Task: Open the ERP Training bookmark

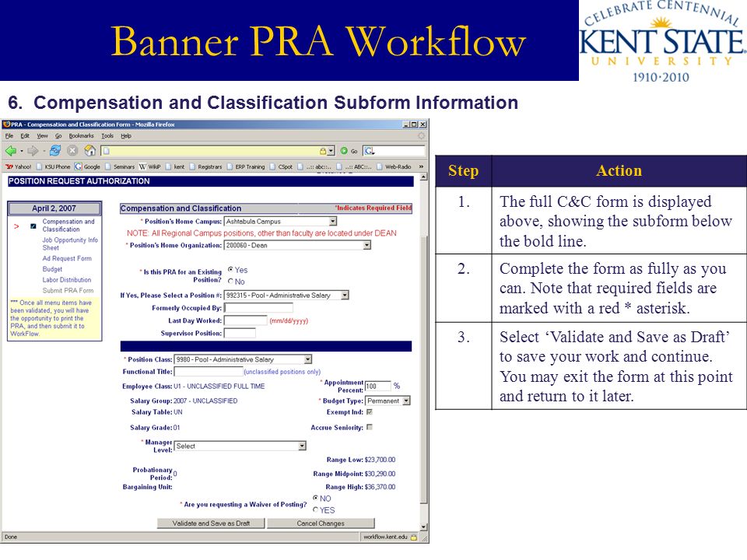Action: (246, 166)
